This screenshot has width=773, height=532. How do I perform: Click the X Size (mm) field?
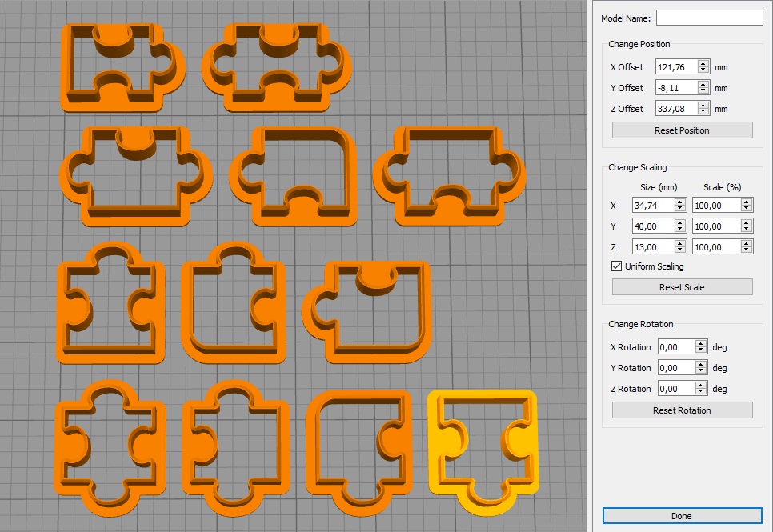point(653,205)
